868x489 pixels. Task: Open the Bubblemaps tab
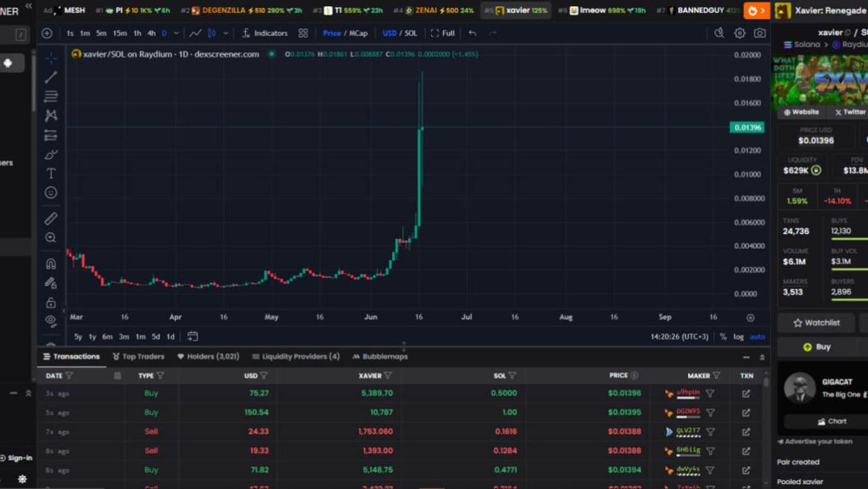coord(380,357)
